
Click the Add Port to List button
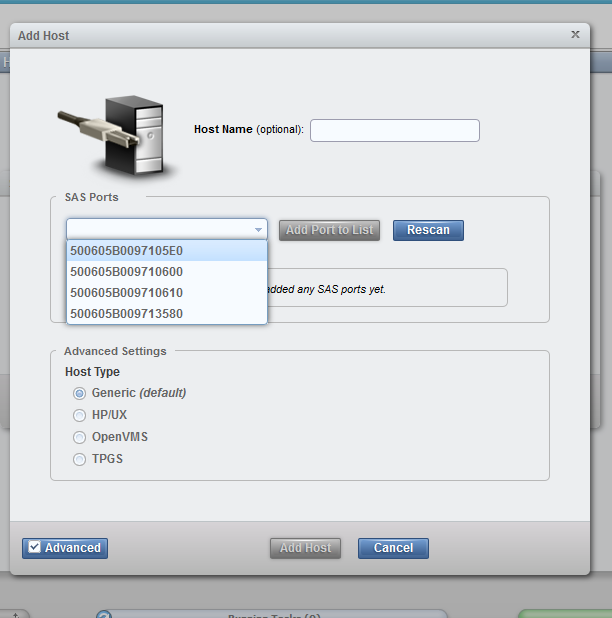[329, 230]
